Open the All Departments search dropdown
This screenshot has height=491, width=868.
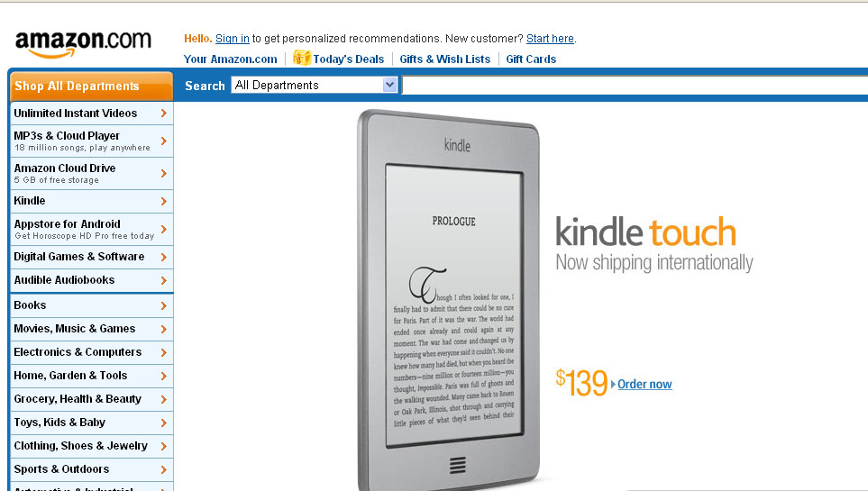click(315, 85)
